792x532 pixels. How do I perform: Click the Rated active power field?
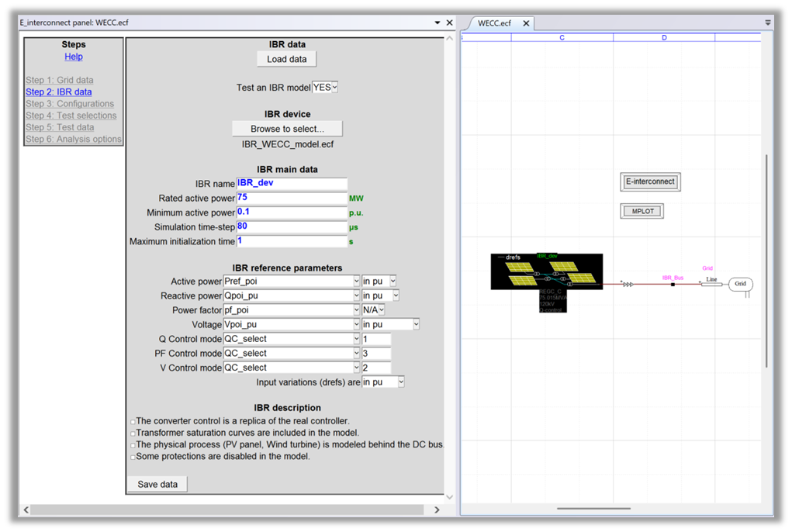[292, 199]
